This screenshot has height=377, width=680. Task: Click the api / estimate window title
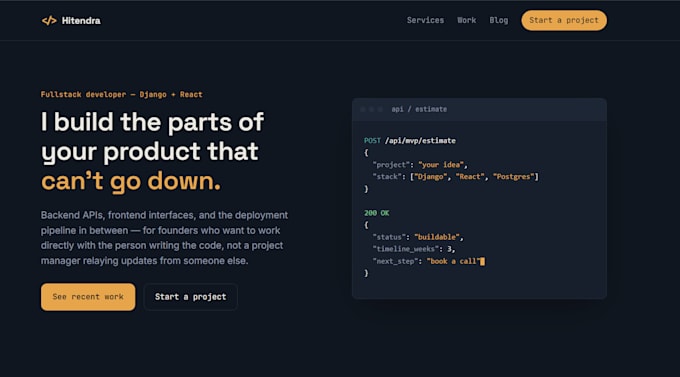coord(419,109)
